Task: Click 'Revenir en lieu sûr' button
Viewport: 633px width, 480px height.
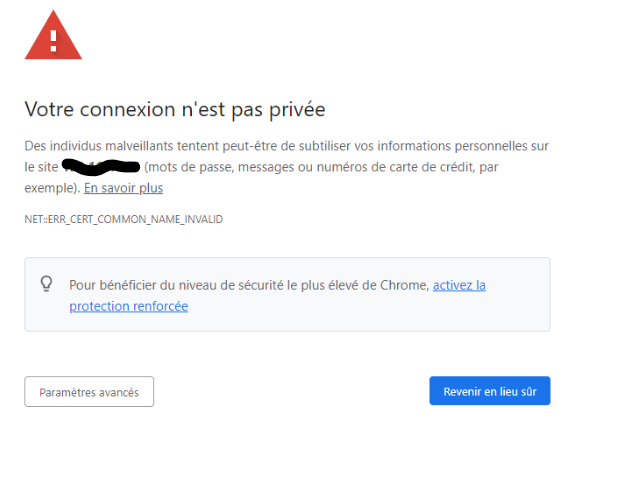Action: coord(490,391)
